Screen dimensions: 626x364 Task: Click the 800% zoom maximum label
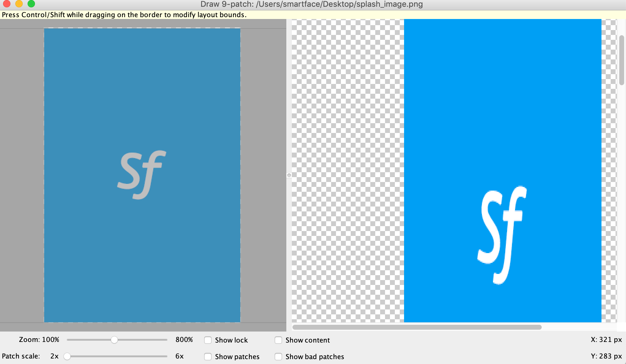[x=184, y=339]
